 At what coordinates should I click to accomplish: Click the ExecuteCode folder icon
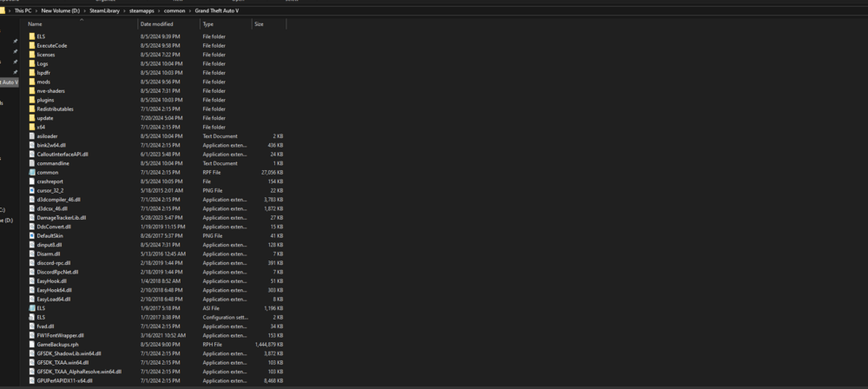coord(31,45)
